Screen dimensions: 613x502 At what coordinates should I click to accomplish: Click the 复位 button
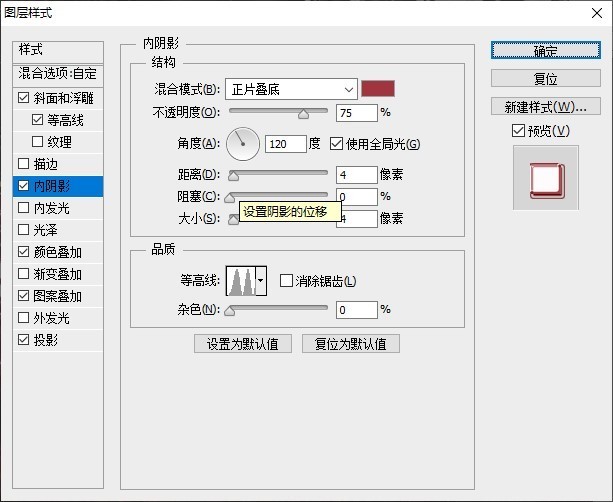click(545, 79)
